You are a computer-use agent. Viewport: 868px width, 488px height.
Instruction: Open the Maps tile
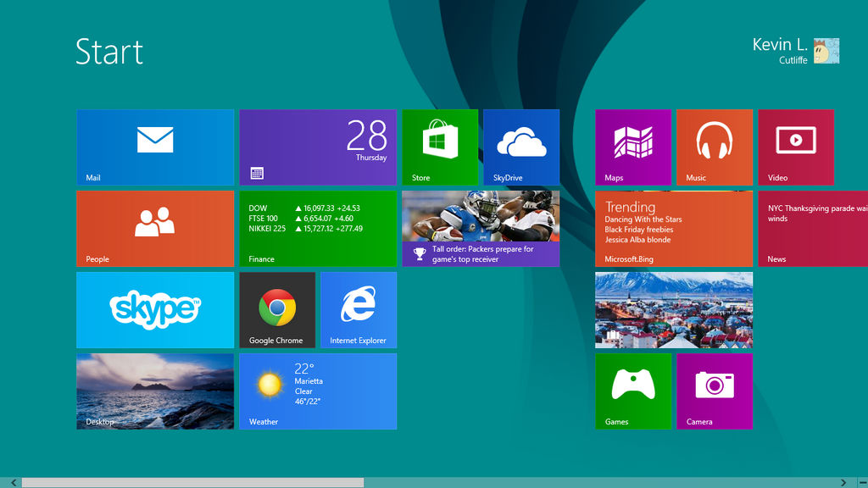pyautogui.click(x=633, y=147)
